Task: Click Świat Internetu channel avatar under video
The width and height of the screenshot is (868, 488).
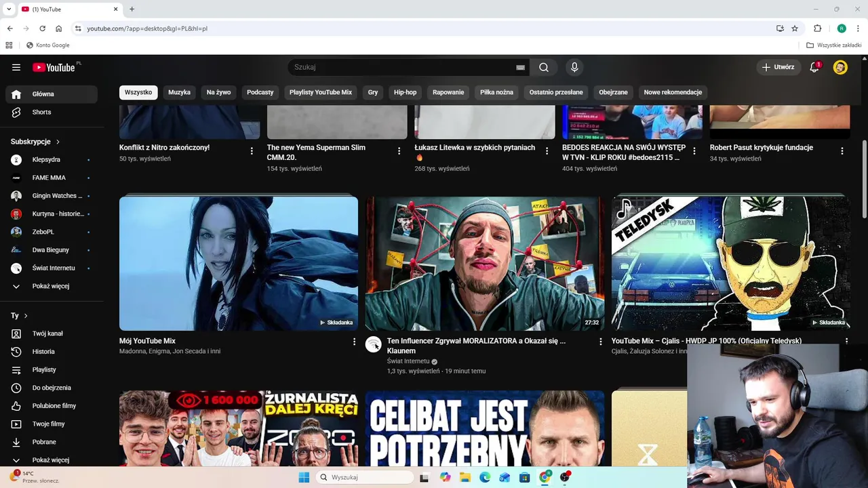Action: [x=374, y=344]
